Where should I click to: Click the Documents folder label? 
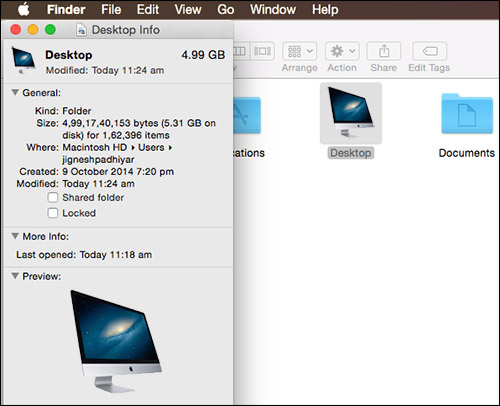click(467, 153)
